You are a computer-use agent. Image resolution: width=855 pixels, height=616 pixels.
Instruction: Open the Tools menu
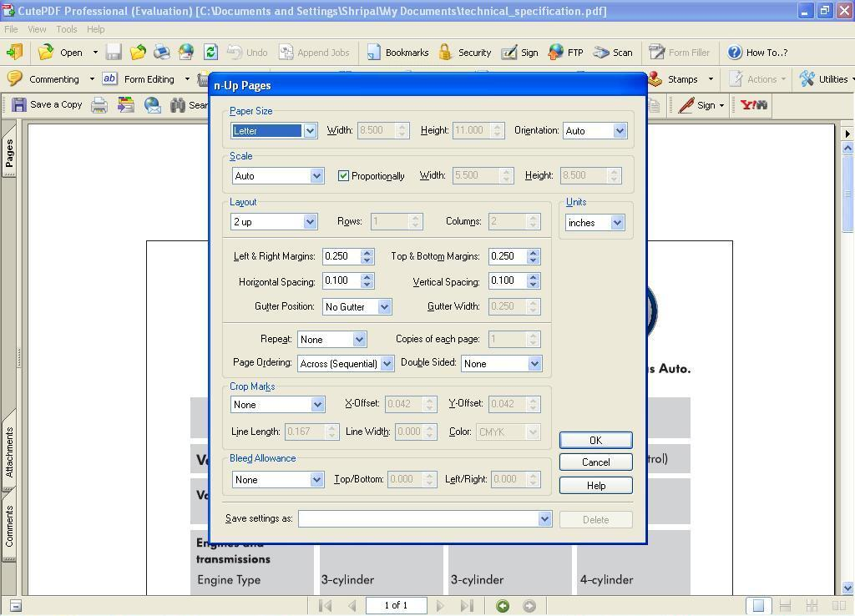[66, 29]
